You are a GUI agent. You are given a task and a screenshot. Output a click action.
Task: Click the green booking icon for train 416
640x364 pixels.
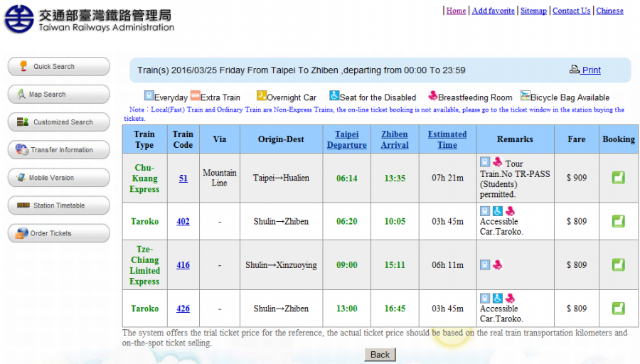(x=619, y=265)
